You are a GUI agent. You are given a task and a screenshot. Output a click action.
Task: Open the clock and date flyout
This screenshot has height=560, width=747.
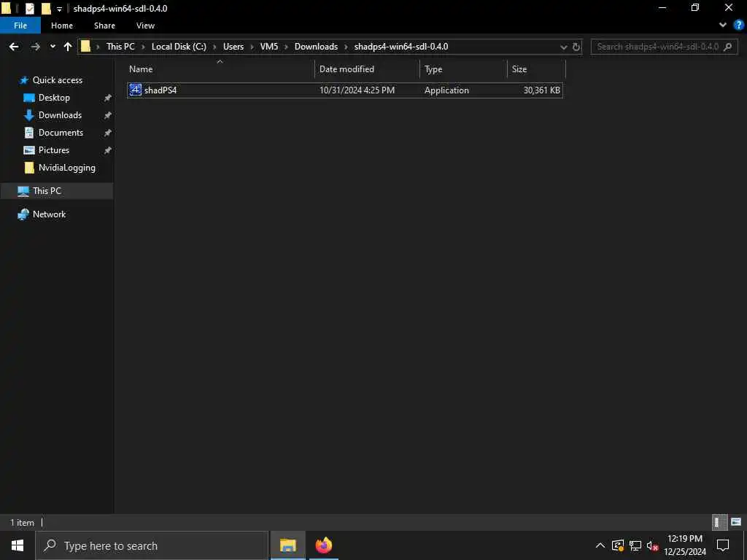(x=684, y=545)
